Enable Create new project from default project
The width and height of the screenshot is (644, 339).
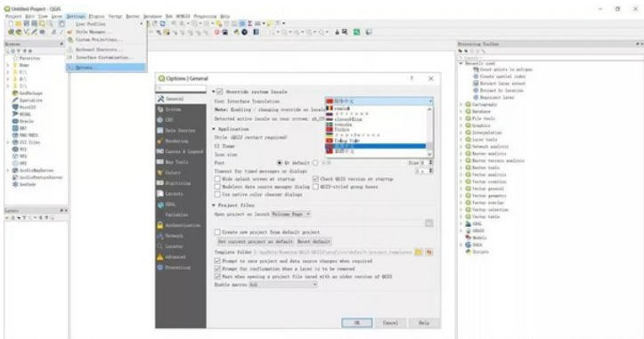[x=217, y=232]
